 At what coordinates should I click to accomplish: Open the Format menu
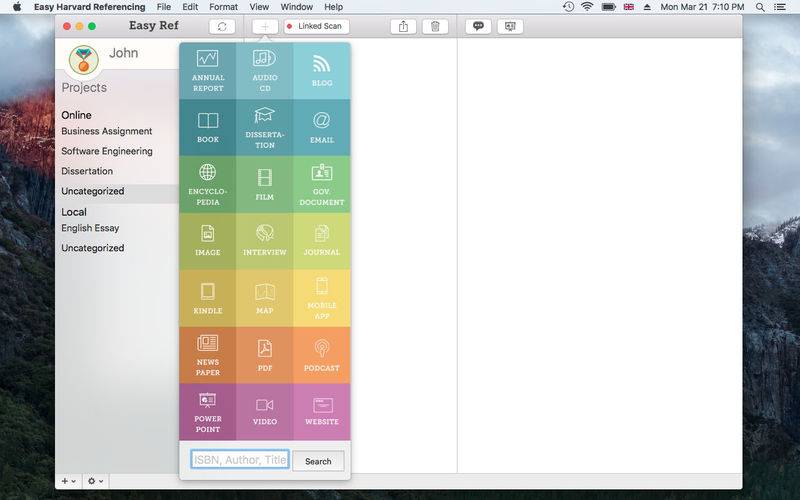tap(223, 7)
